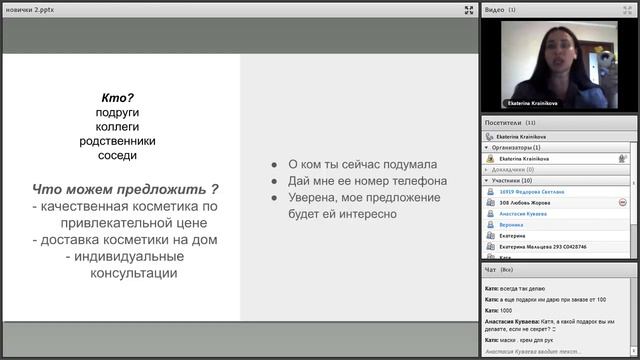Click the 'Кто?' slide heading

click(117, 98)
